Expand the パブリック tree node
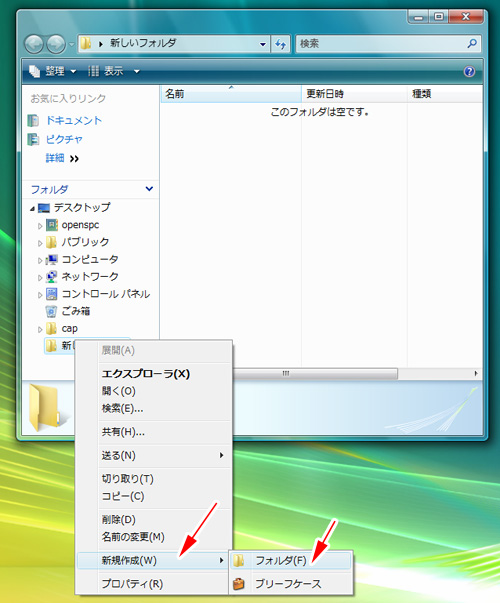The width and height of the screenshot is (500, 603). [x=40, y=243]
